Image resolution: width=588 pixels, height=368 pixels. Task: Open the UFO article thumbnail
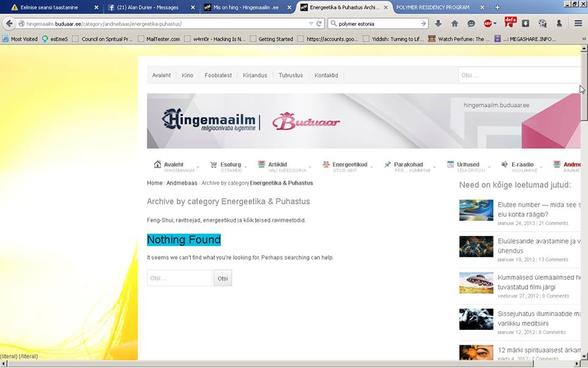point(477,283)
